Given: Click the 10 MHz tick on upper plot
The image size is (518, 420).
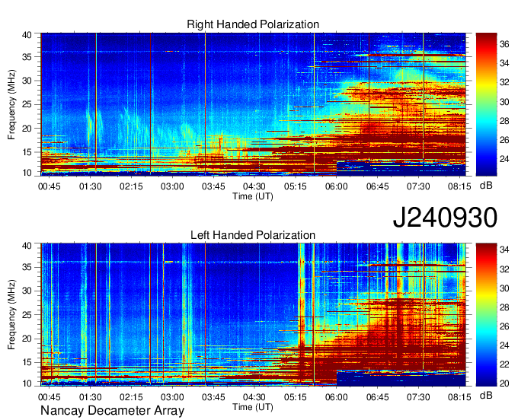Looking at the screenshot, I should click(27, 173).
